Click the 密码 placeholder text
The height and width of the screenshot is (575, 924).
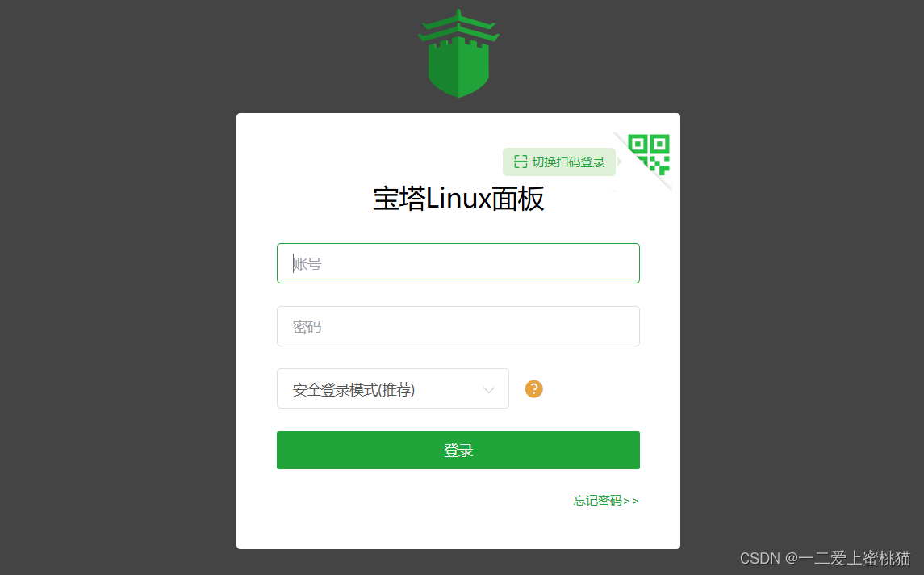307,327
